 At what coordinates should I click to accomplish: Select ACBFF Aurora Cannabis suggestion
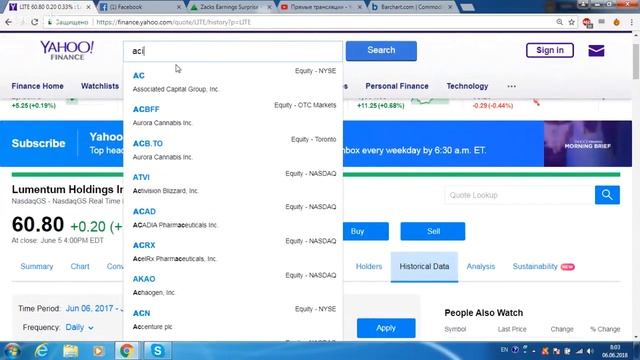click(233, 116)
